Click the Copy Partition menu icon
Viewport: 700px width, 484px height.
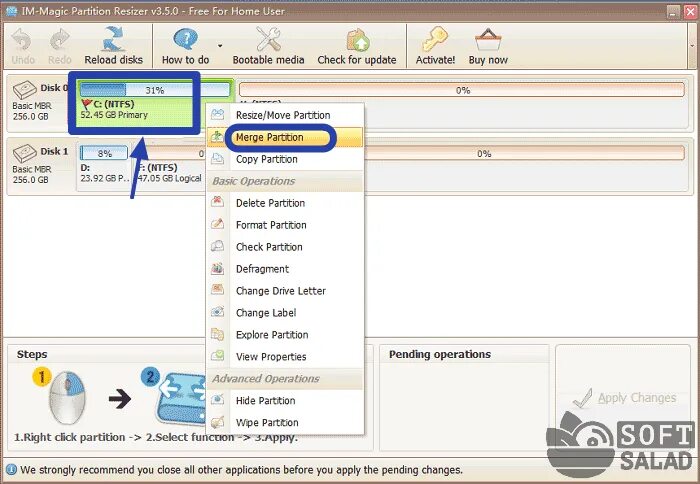(x=217, y=158)
